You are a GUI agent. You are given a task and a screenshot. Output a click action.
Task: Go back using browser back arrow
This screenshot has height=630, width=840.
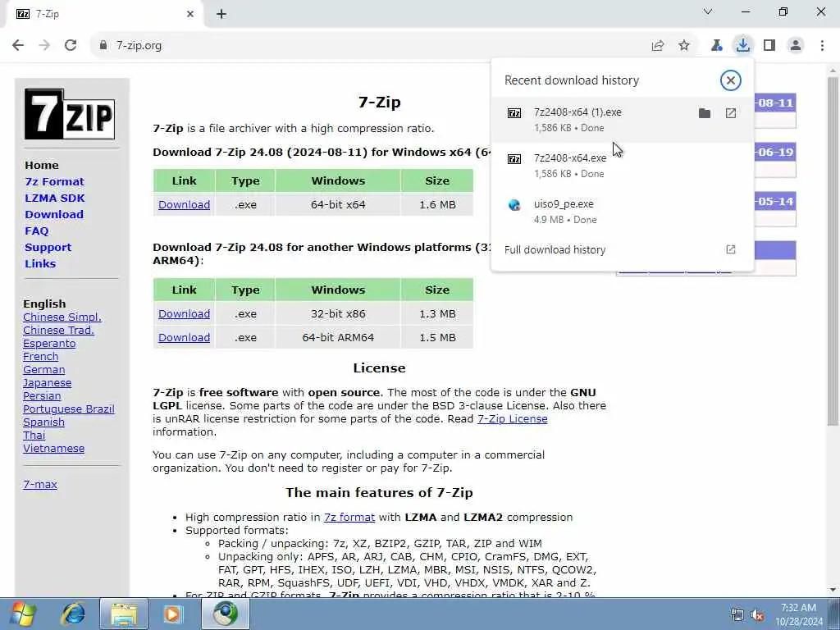[18, 46]
